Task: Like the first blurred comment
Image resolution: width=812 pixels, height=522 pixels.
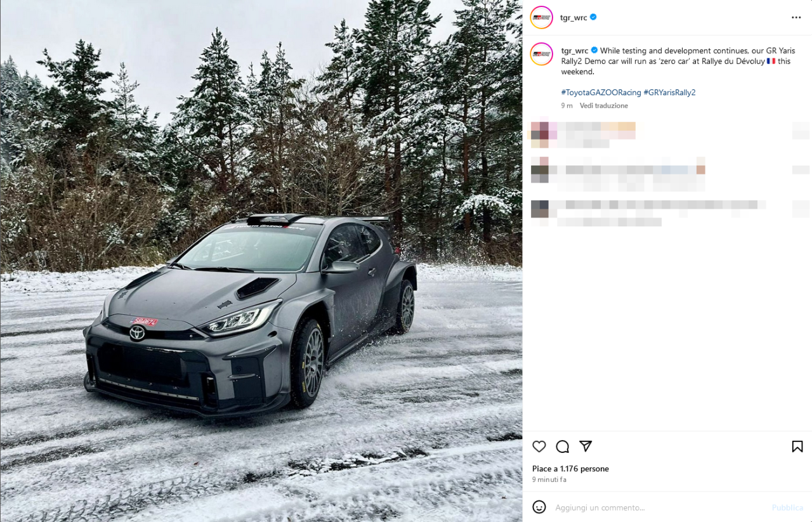Action: coord(801,130)
